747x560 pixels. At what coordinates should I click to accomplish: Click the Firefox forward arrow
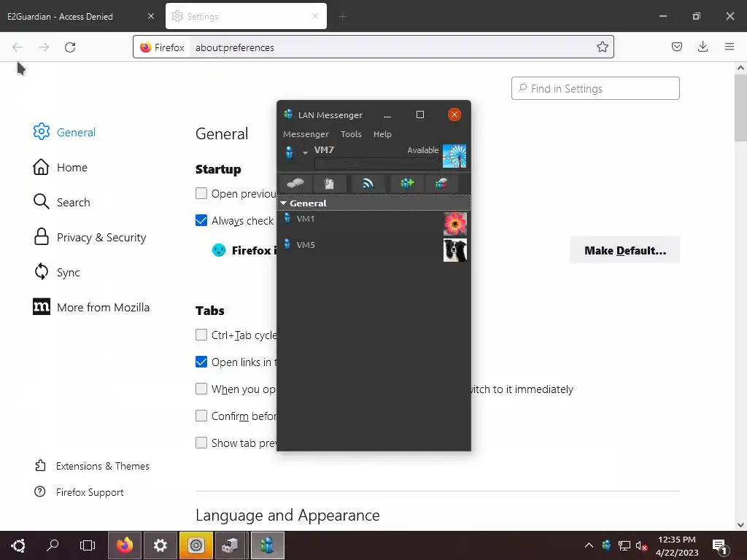click(44, 47)
